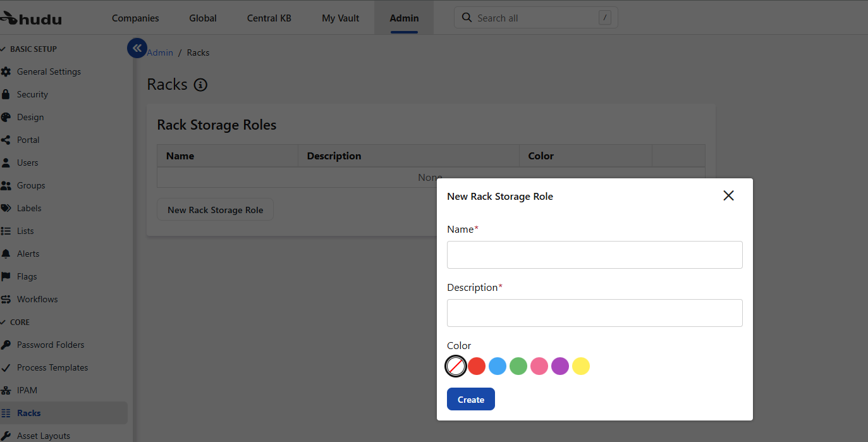This screenshot has width=868, height=442.
Task: Click the Workflows icon in sidebar
Action: tap(6, 299)
